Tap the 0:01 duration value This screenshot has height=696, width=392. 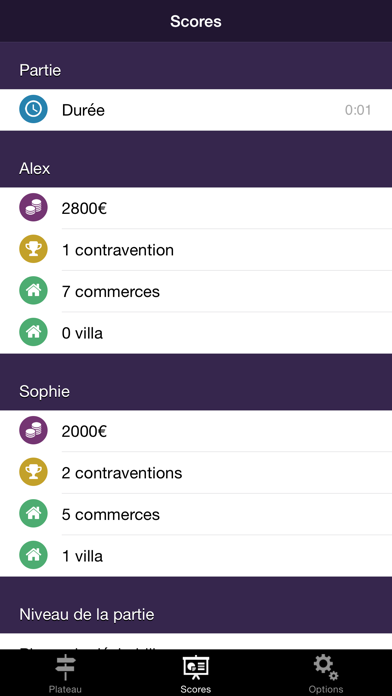pyautogui.click(x=358, y=110)
